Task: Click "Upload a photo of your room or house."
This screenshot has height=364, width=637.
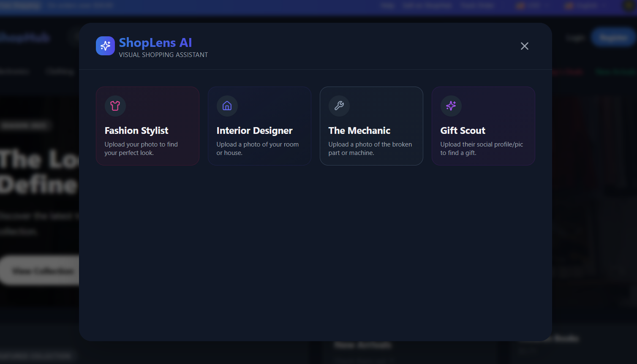Action: click(x=258, y=149)
